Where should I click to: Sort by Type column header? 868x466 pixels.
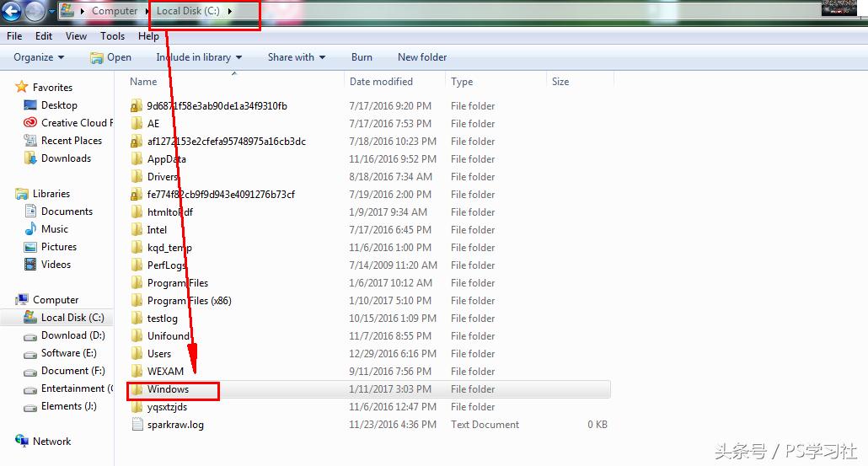462,82
